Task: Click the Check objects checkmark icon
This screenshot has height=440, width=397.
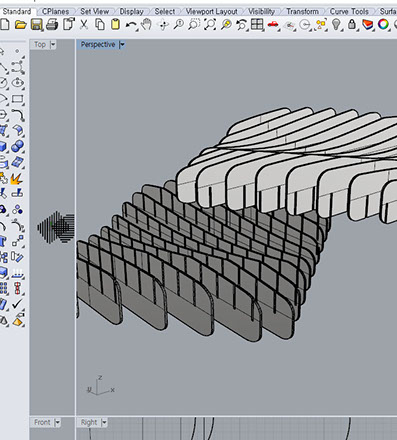Action: click(17, 304)
